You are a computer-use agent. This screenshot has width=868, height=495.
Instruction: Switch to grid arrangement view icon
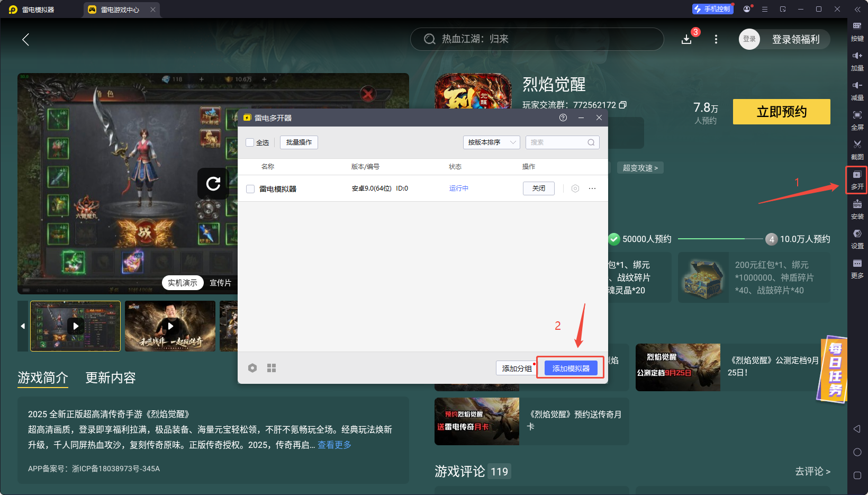(272, 368)
